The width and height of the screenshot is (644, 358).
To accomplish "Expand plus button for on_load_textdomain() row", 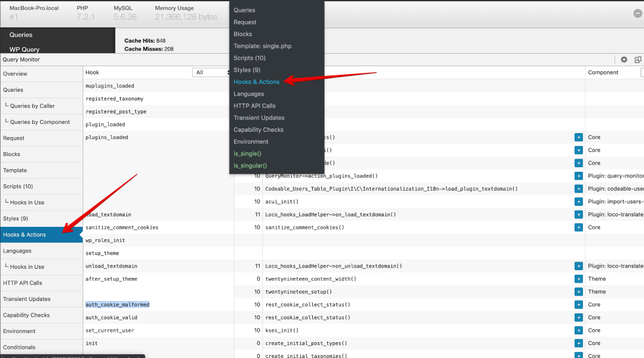I will tap(578, 214).
